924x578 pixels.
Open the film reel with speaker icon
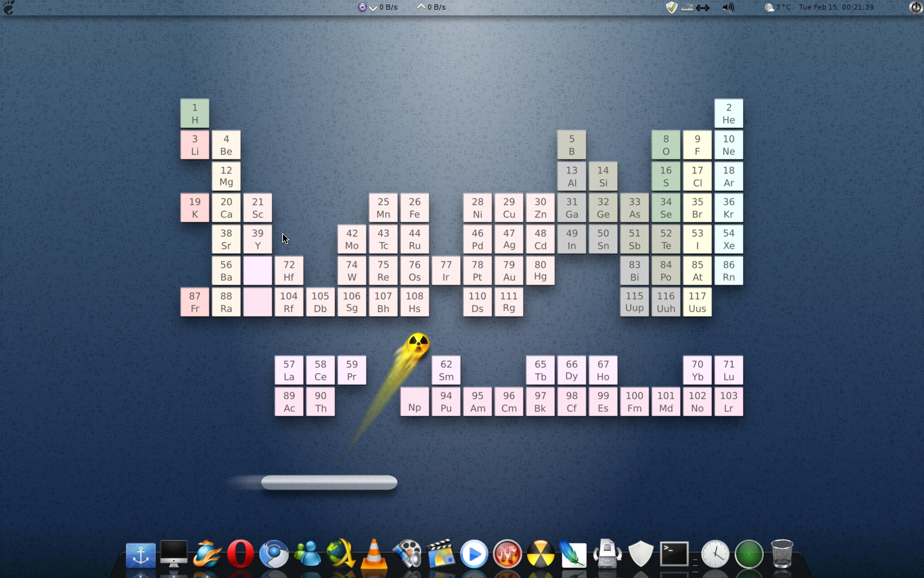pos(407,554)
